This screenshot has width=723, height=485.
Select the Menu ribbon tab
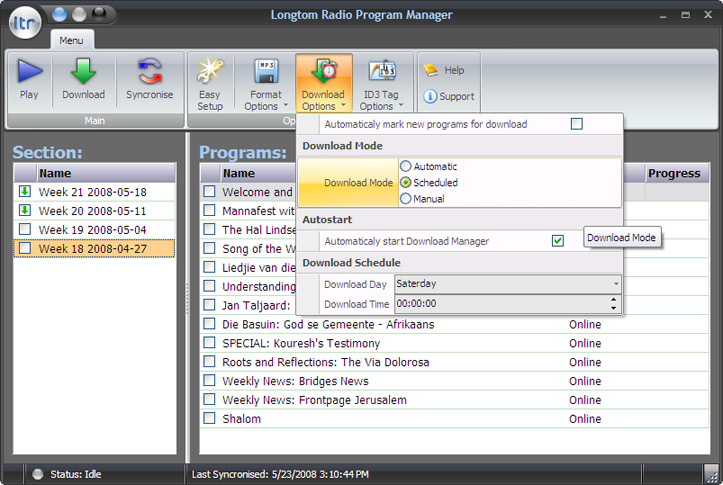tap(71, 40)
